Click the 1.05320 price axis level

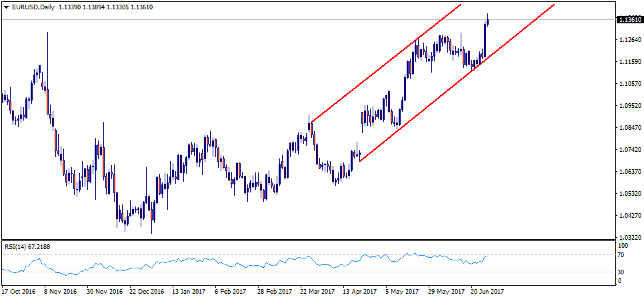click(630, 194)
